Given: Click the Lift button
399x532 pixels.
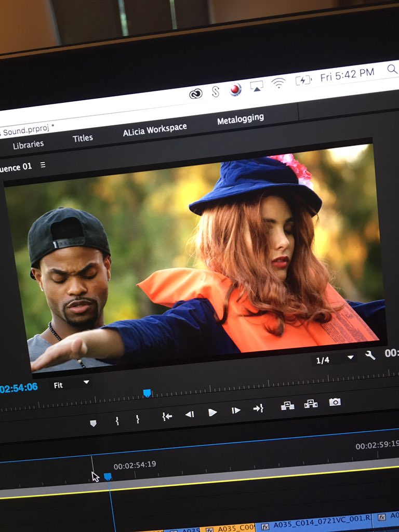Looking at the screenshot, I should pyautogui.click(x=287, y=405).
